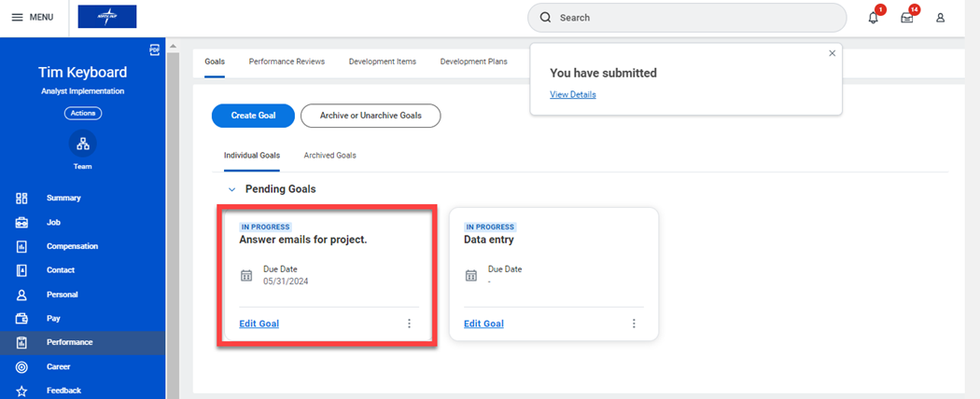Open the inbox tray icon
Viewport: 980px width, 399px height.
click(906, 18)
